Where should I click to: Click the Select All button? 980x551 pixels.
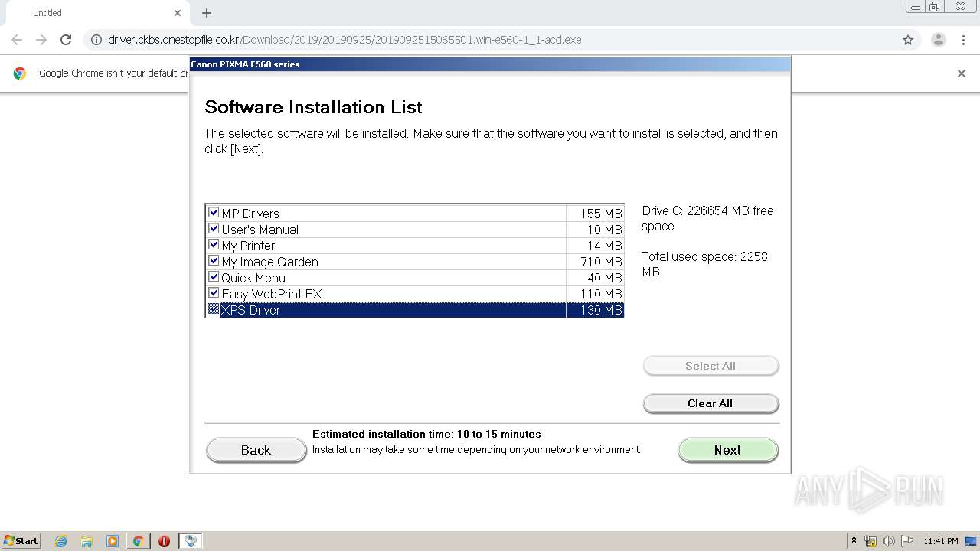pos(710,366)
